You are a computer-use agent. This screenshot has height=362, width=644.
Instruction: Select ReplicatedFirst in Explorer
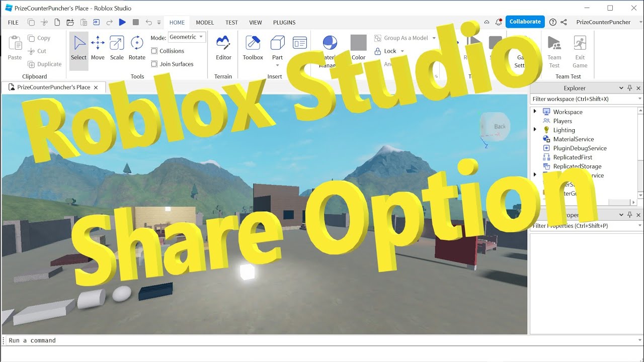pyautogui.click(x=573, y=157)
